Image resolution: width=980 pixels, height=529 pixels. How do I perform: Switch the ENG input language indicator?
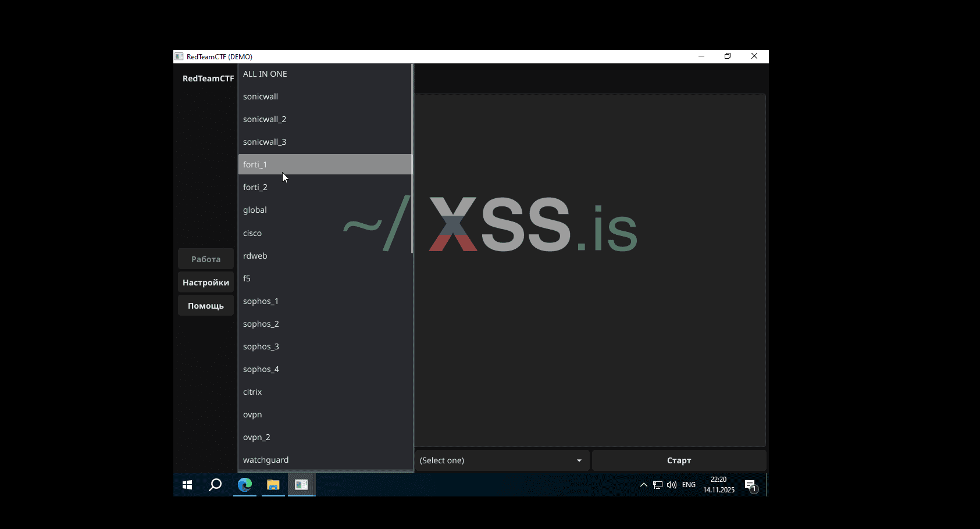click(x=689, y=485)
